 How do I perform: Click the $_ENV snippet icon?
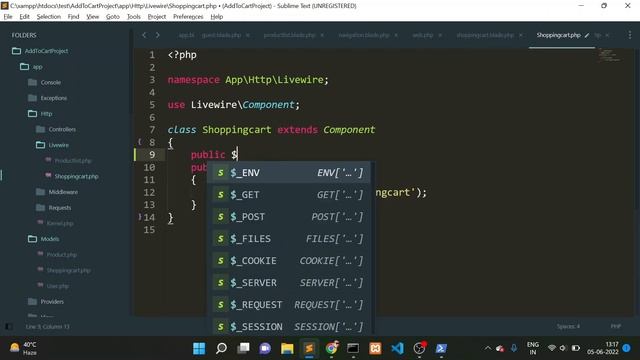(220, 173)
